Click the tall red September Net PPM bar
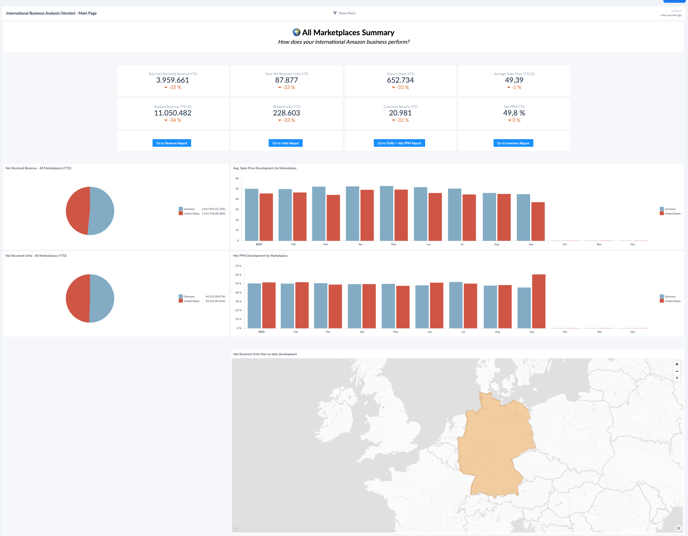 click(539, 302)
